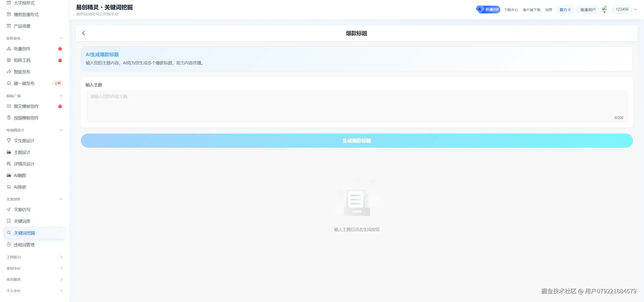Click the 智能发布 share icon
Image resolution: width=644 pixels, height=302 pixels.
click(x=9, y=72)
